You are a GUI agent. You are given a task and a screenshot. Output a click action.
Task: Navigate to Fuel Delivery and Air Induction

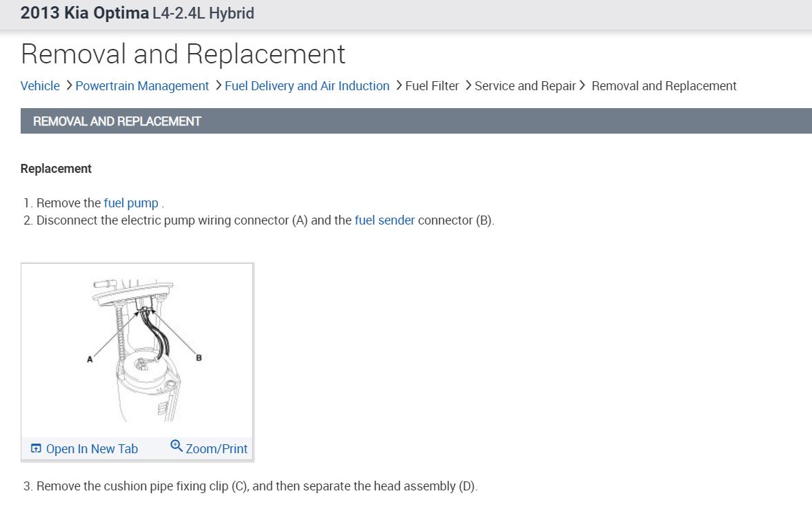[x=307, y=86]
